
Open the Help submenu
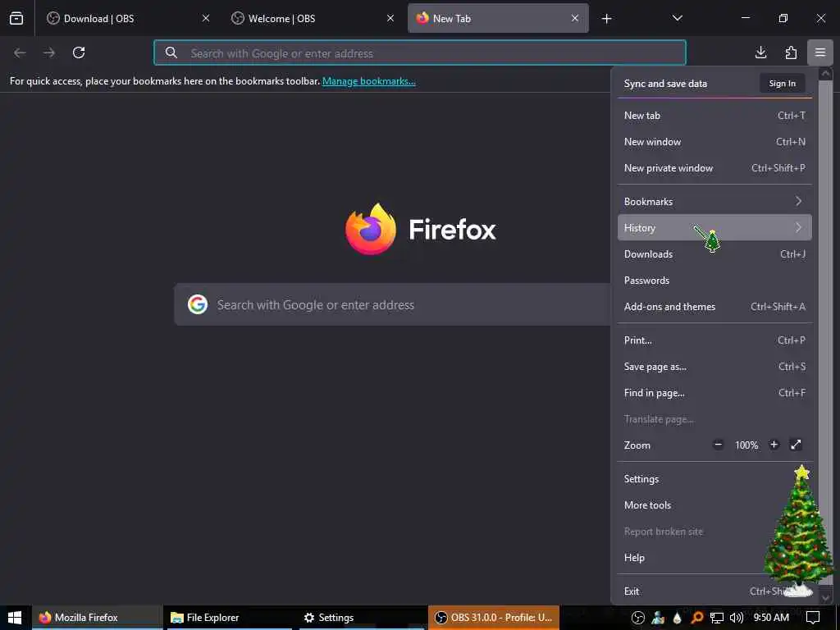714,558
